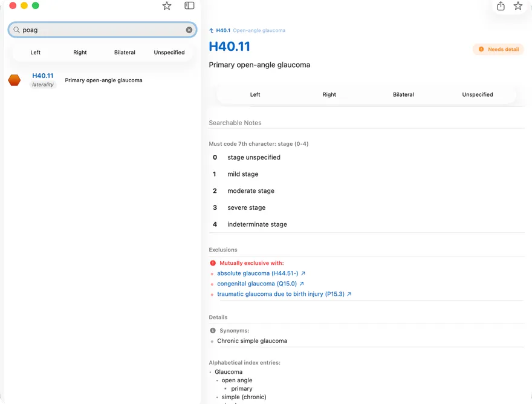Click Primary open-angle glaucoma title in detail pane
This screenshot has width=532, height=404.
[x=259, y=65]
